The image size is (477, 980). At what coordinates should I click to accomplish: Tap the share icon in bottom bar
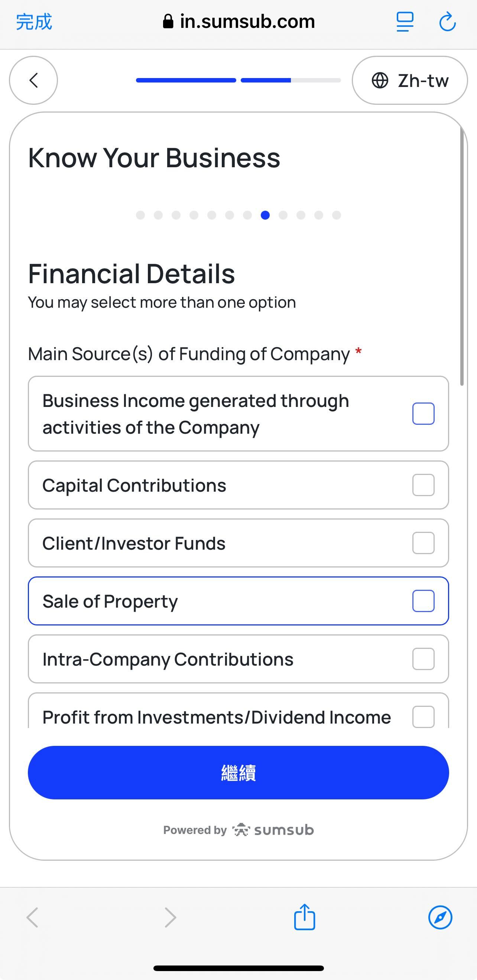[304, 917]
